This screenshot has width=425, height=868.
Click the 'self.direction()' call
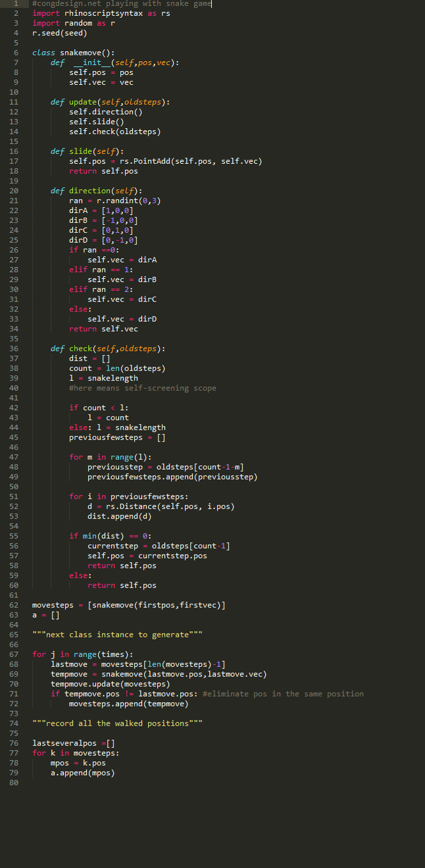coord(106,112)
